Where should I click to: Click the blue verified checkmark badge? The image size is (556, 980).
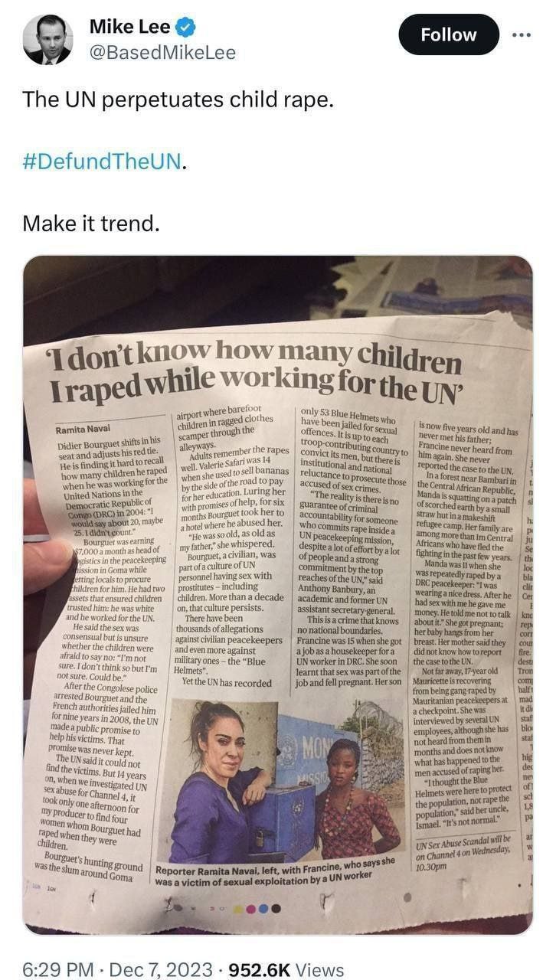click(186, 27)
